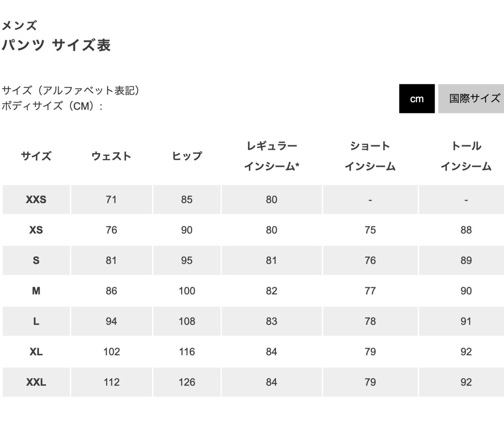Click the トールインシーム column header
Image resolution: width=504 pixels, height=424 pixels.
[x=466, y=156]
